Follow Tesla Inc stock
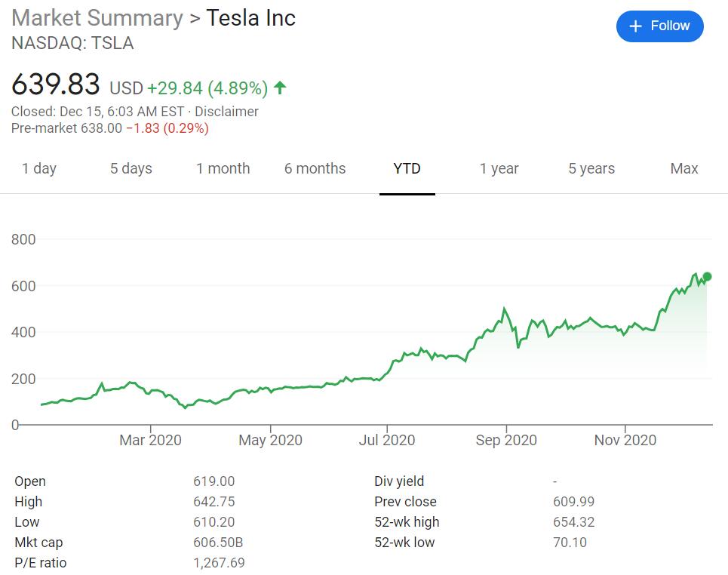The image size is (728, 575). [x=659, y=26]
